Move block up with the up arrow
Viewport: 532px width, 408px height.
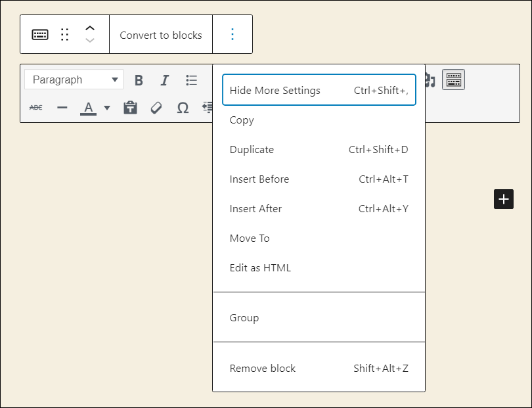pos(90,28)
